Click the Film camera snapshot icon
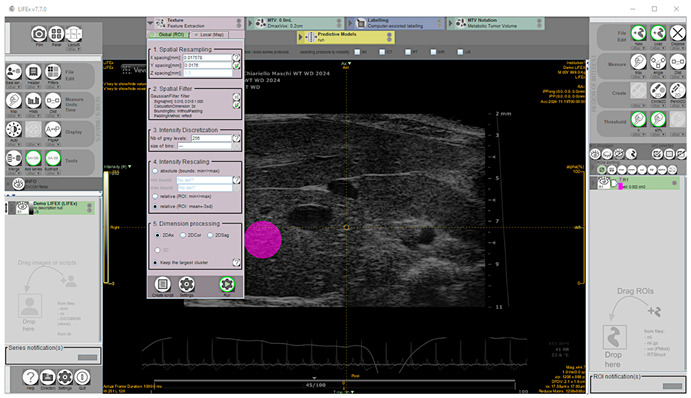The width and height of the screenshot is (691, 398). point(39,33)
